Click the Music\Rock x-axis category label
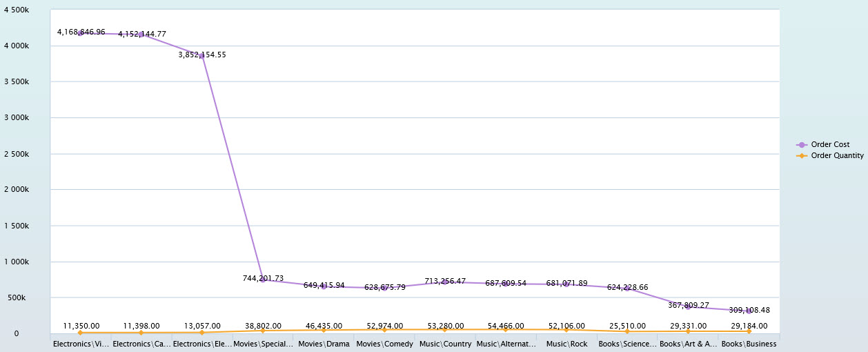 566,344
